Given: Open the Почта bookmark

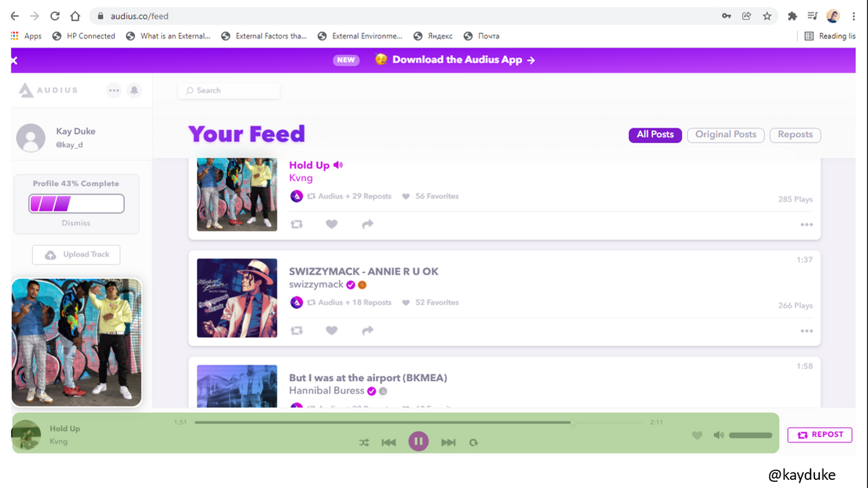Looking at the screenshot, I should point(481,36).
